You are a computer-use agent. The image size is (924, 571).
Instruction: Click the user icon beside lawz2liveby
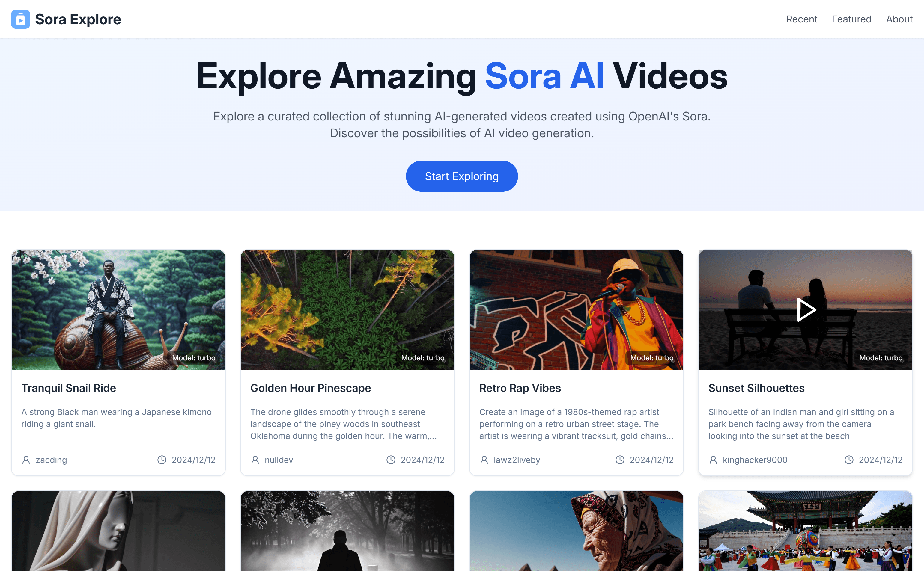pos(484,460)
